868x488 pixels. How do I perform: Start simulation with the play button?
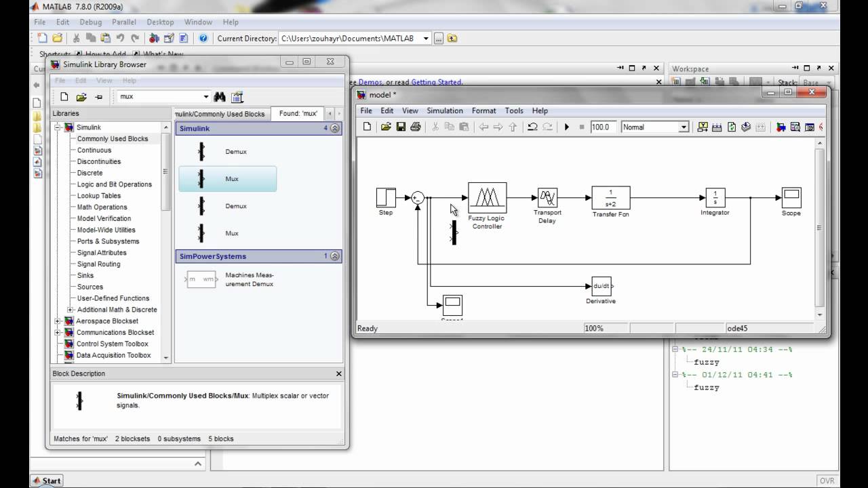point(567,127)
